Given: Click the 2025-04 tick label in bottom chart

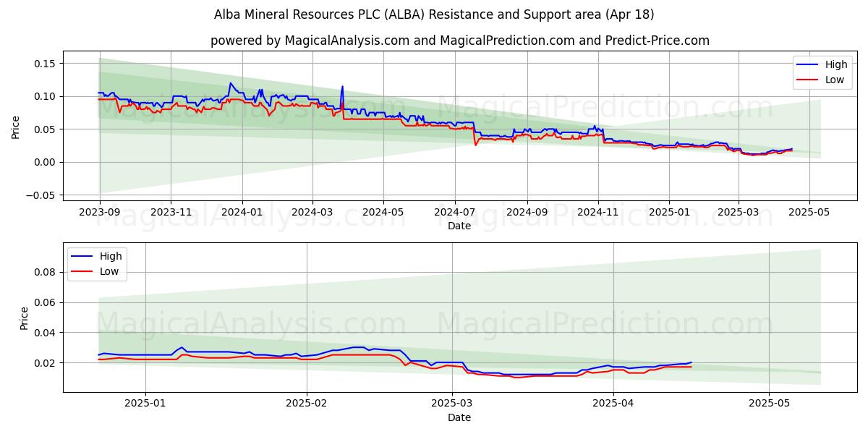Looking at the screenshot, I should pos(613,404).
